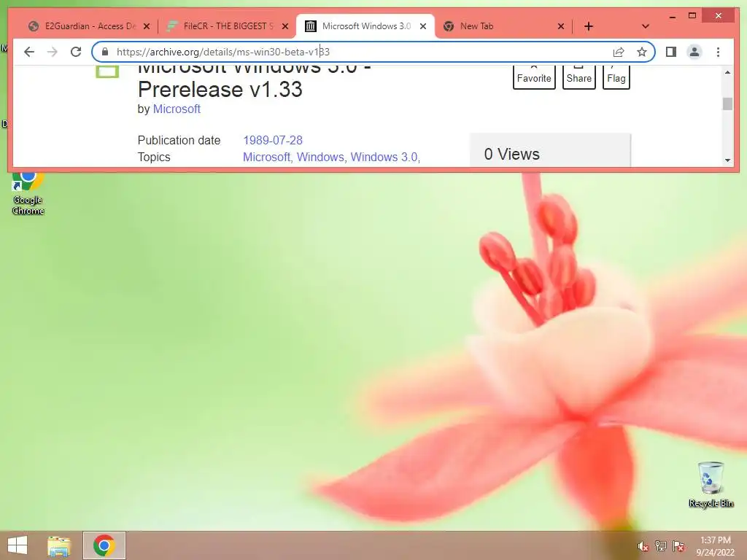
Task: Expand the tab search chevron
Action: pos(645,26)
